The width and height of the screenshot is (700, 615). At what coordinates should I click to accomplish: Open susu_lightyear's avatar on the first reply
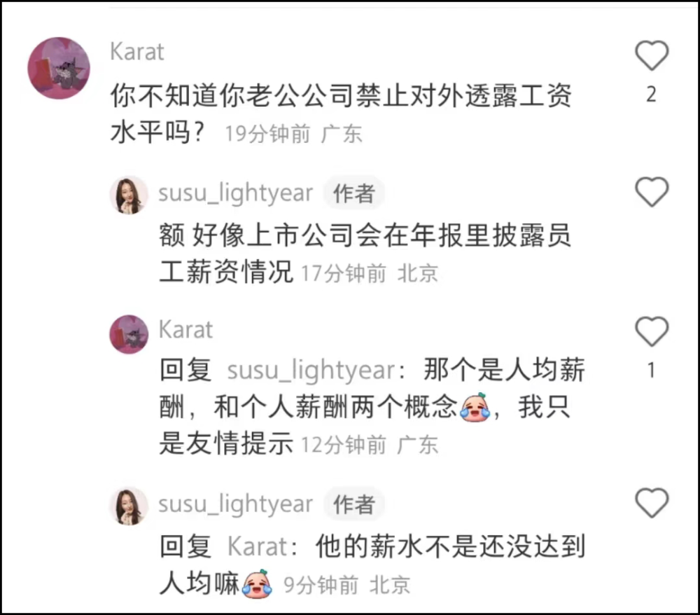tap(129, 195)
